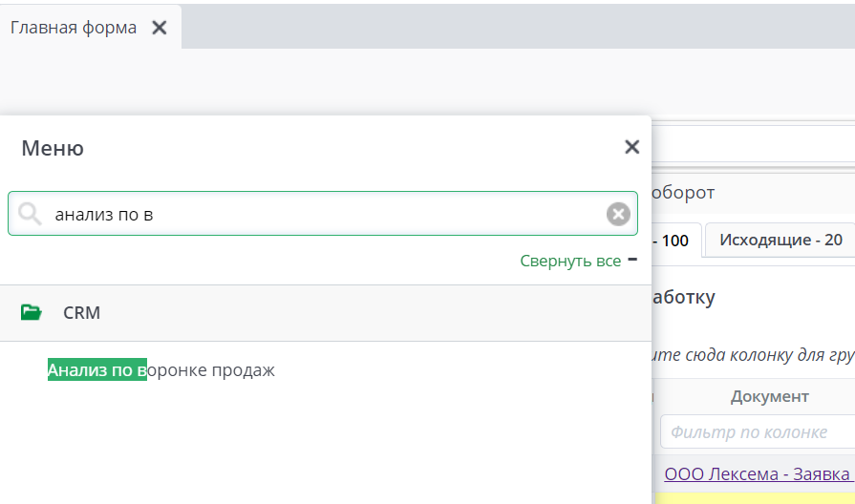This screenshot has width=855, height=504.
Task: Switch to the Главная форма tab
Action: [74, 28]
